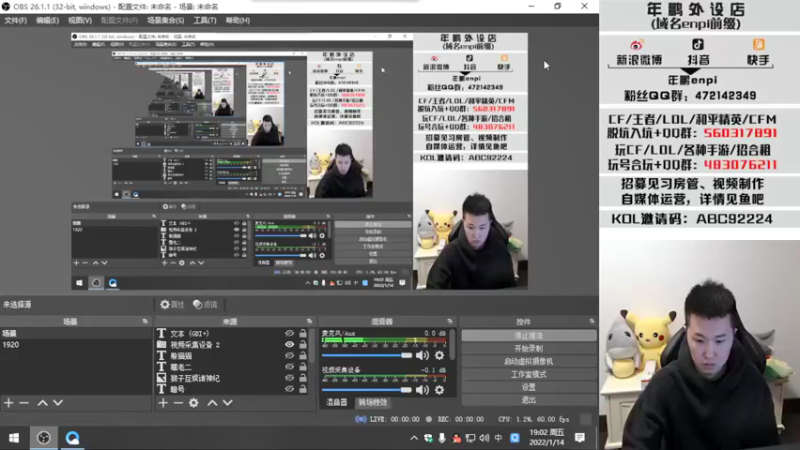Screen dimensions: 800x450
Task: Show hidden tray icons chevron
Action: [x=414, y=438]
